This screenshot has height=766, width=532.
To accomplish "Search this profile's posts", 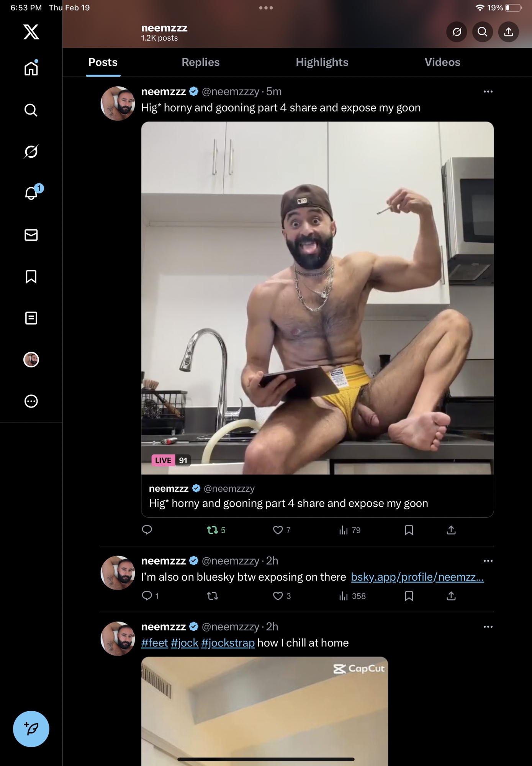I will [482, 32].
